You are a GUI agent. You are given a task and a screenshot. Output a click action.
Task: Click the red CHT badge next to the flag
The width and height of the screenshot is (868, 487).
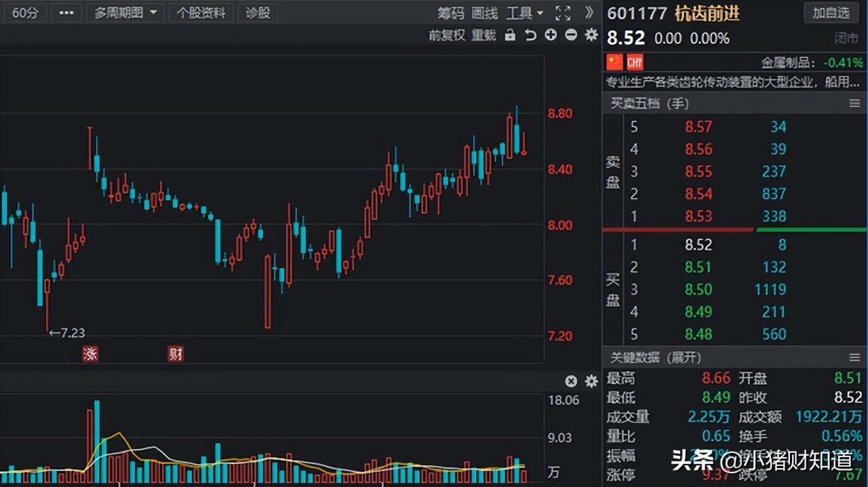click(635, 62)
